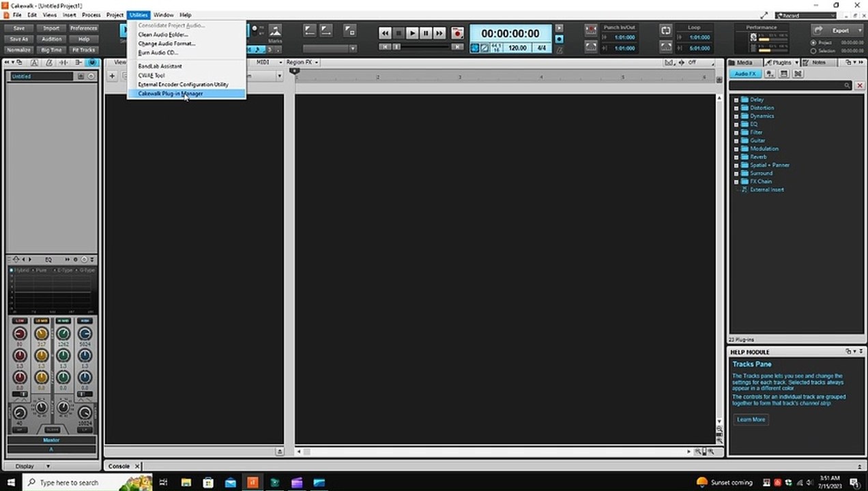This screenshot has width=868, height=491.
Task: Click the Save button
Action: (19, 28)
